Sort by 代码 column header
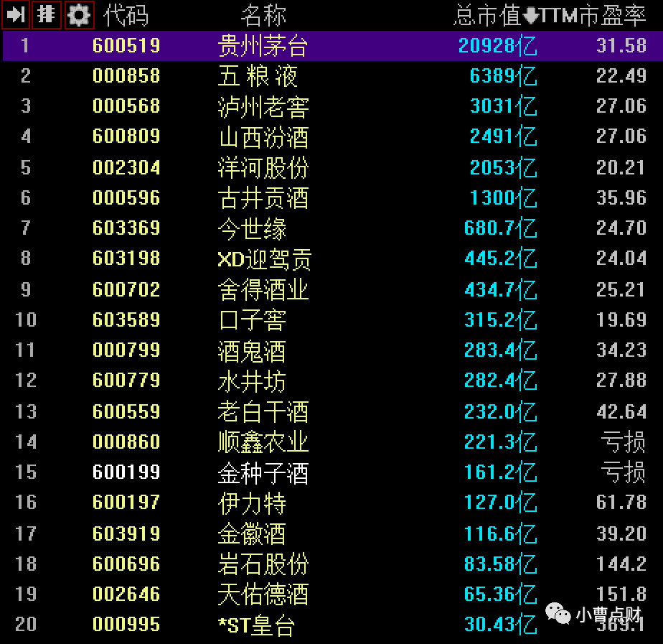Viewport: 663px width, 644px height. tap(126, 15)
